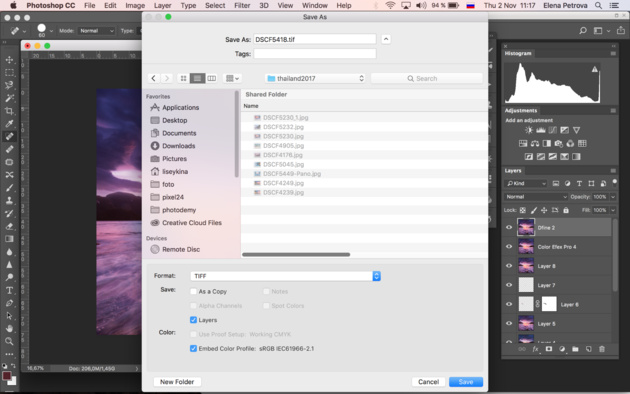Delete layer with trash icon
This screenshot has width=630, height=394.
pyautogui.click(x=602, y=349)
